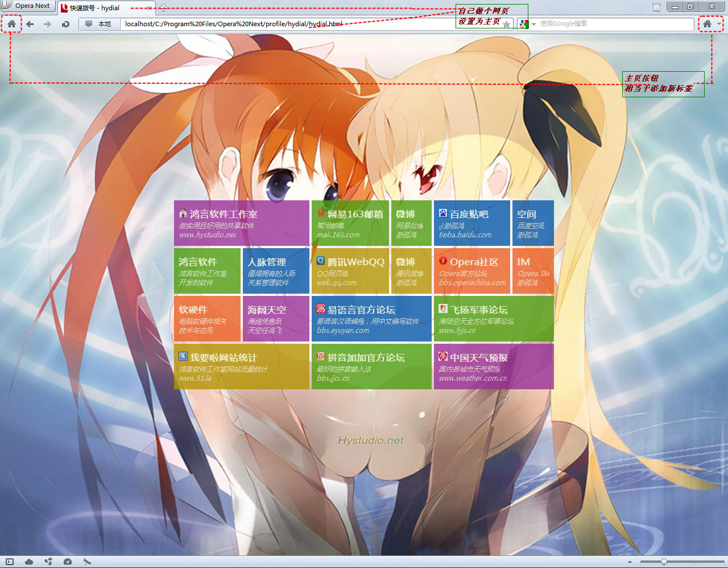Open Opera Link cloud icon
The width and height of the screenshot is (728, 568).
tap(29, 562)
